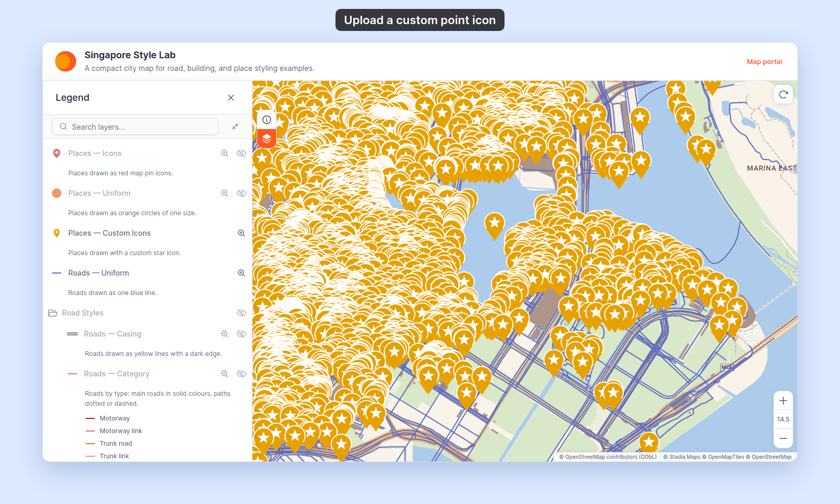Viewport: 840px width, 504px height.
Task: Open the map info button
Action: 267,120
